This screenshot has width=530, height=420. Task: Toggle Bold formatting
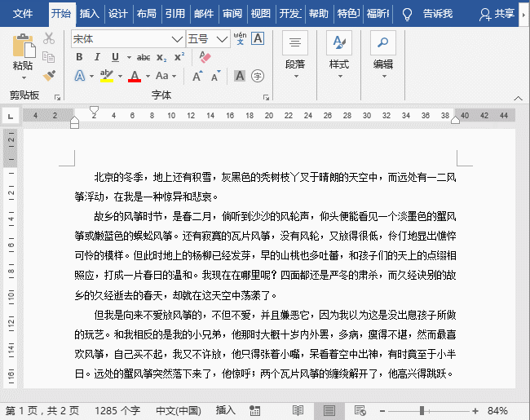point(79,57)
